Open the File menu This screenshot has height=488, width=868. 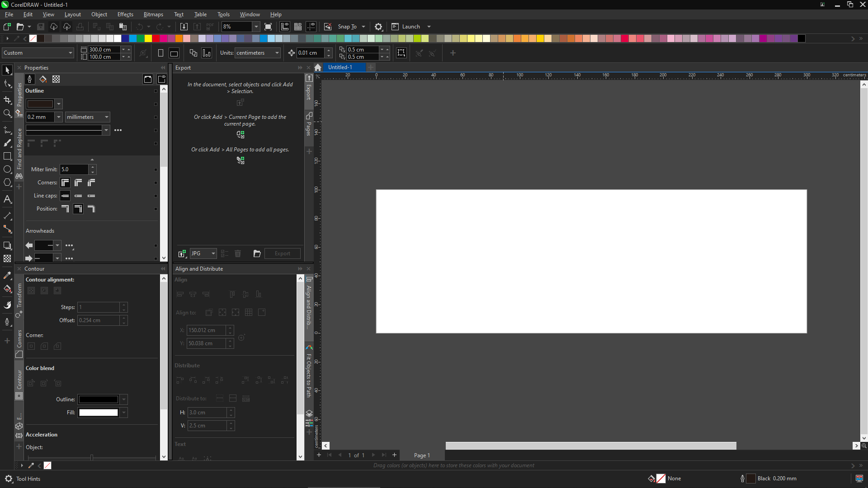coord(9,14)
